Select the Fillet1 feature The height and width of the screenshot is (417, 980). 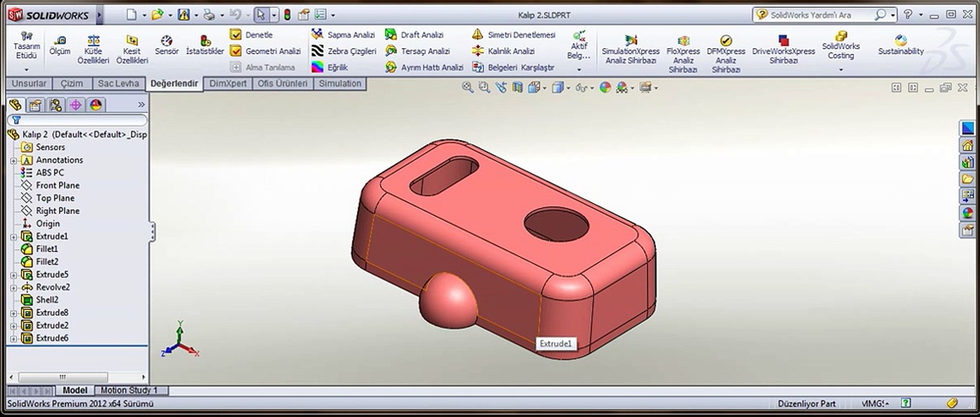click(46, 249)
